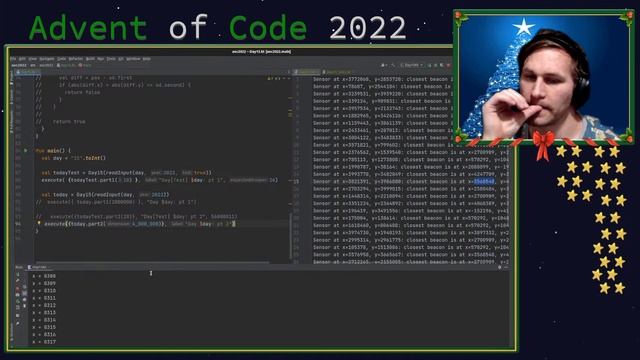Click the green run gutter arrow beside fun main
This screenshot has height=360, width=640.
26,151
